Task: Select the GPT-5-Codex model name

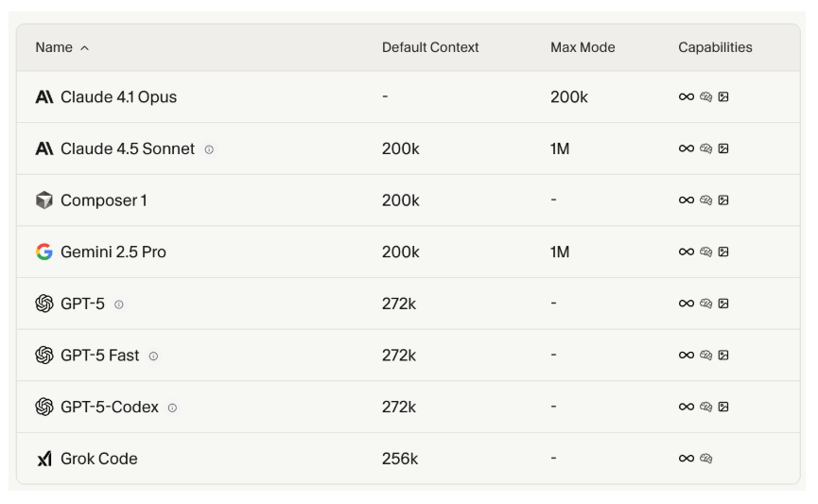Action: coord(110,407)
